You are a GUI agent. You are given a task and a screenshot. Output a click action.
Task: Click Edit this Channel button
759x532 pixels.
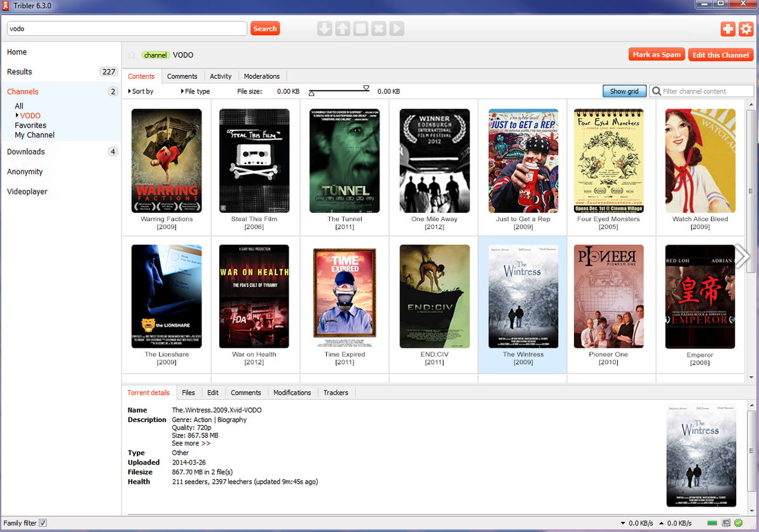coord(720,55)
